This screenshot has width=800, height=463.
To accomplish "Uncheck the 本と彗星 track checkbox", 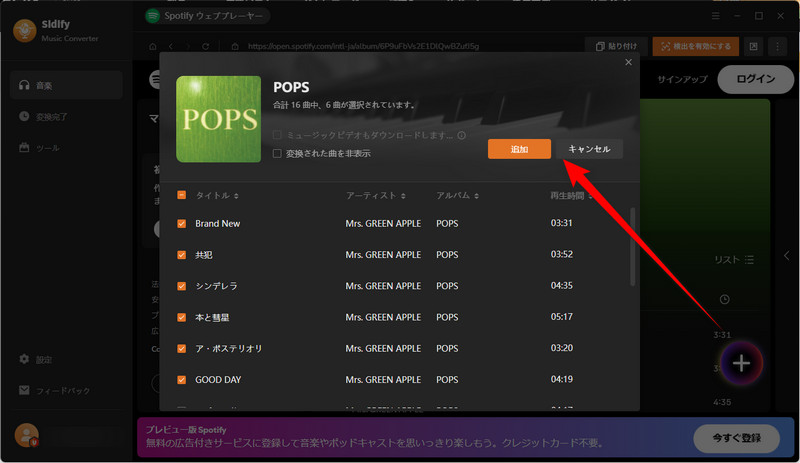I will 181,317.
